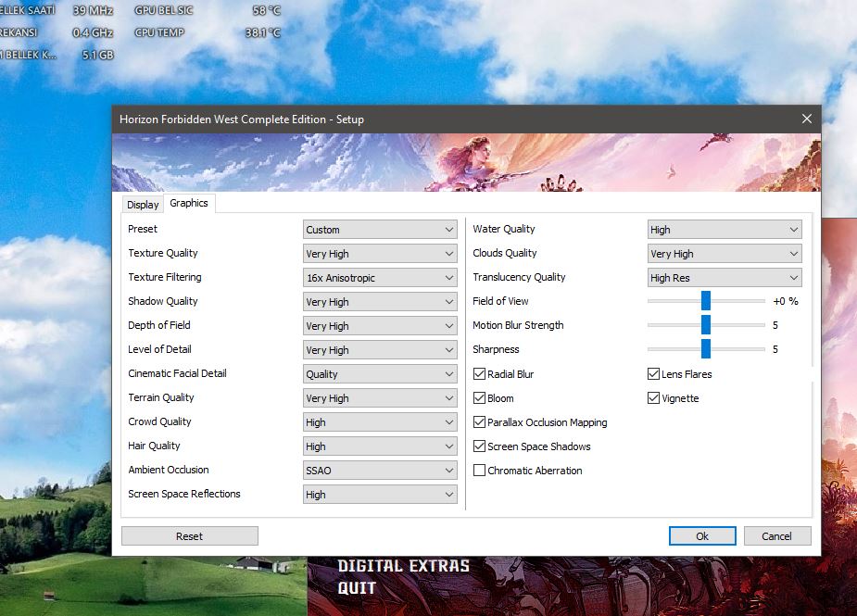Open the Preset dropdown
Viewport: 857px width, 616px height.
[x=380, y=230]
